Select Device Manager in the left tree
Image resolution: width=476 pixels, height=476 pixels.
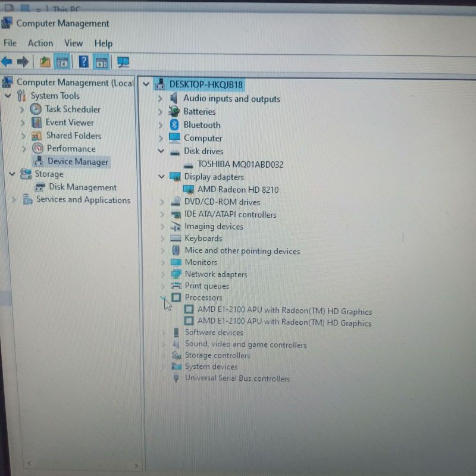(x=78, y=162)
